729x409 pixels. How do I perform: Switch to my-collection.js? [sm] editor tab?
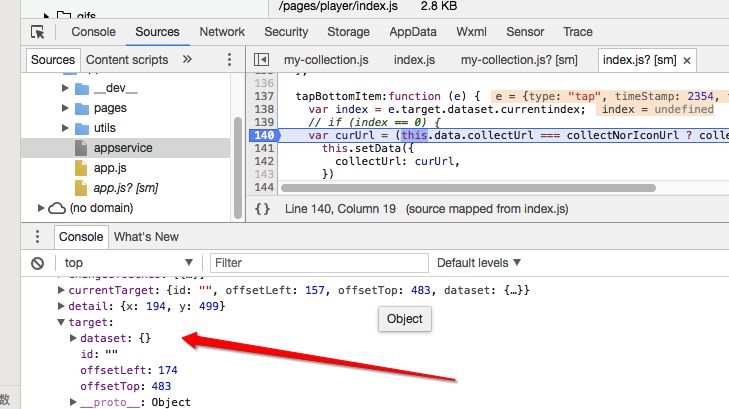pyautogui.click(x=519, y=60)
